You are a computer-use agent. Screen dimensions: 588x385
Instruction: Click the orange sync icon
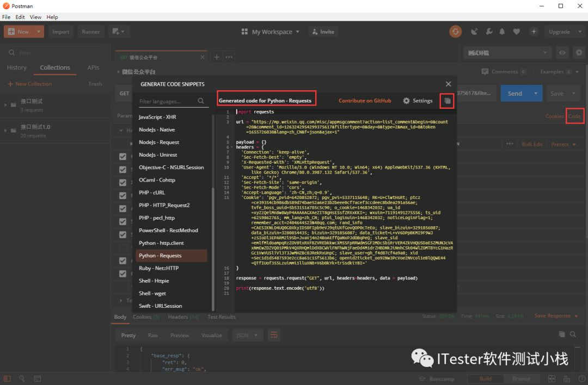(x=455, y=32)
